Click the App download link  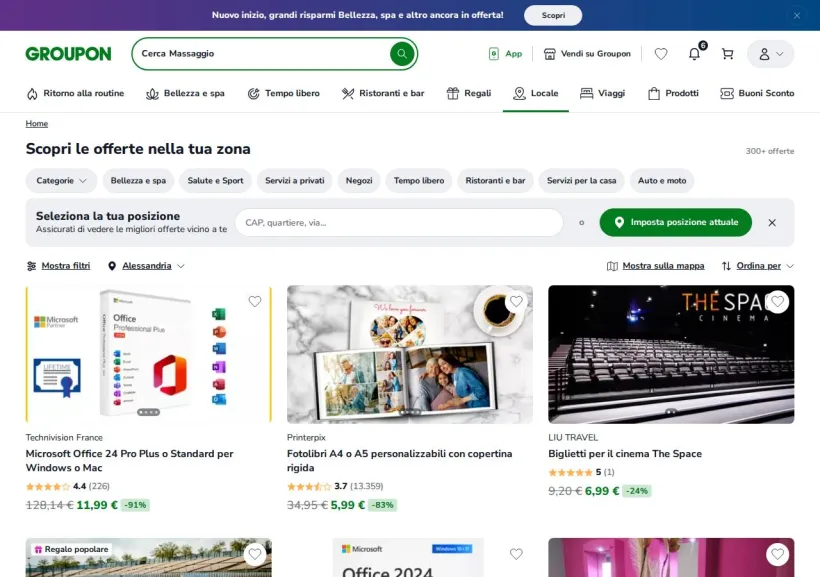point(505,54)
